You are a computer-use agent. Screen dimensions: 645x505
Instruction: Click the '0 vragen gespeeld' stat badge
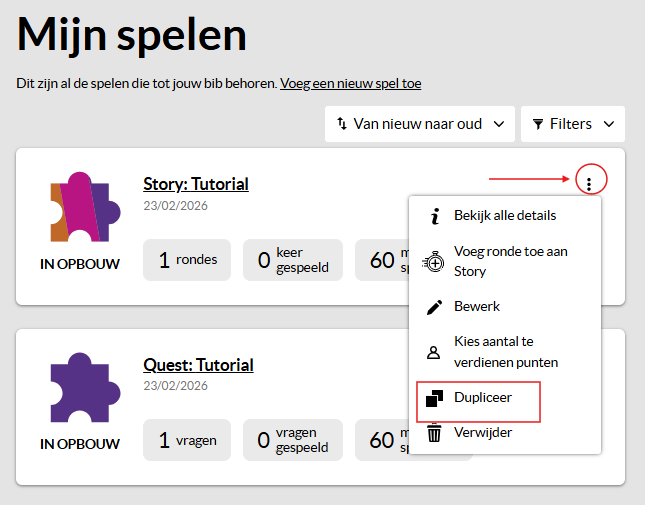click(293, 441)
